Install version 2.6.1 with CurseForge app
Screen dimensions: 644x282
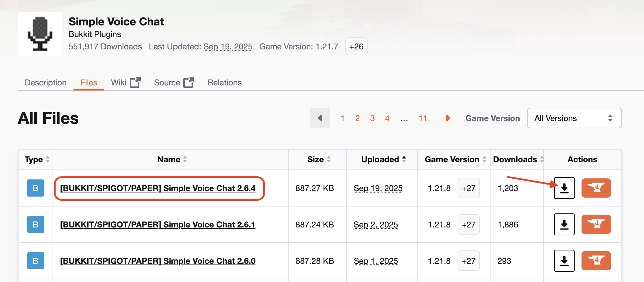coord(596,224)
